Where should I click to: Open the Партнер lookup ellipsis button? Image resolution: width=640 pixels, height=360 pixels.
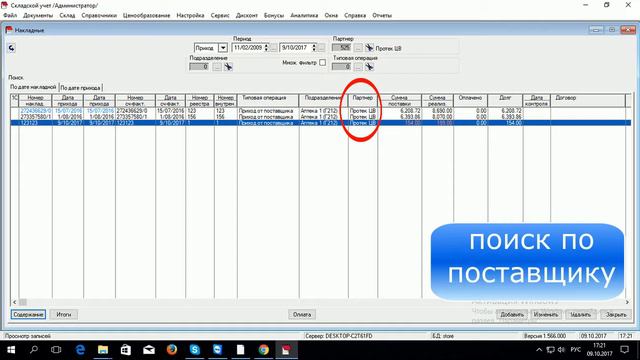point(358,48)
